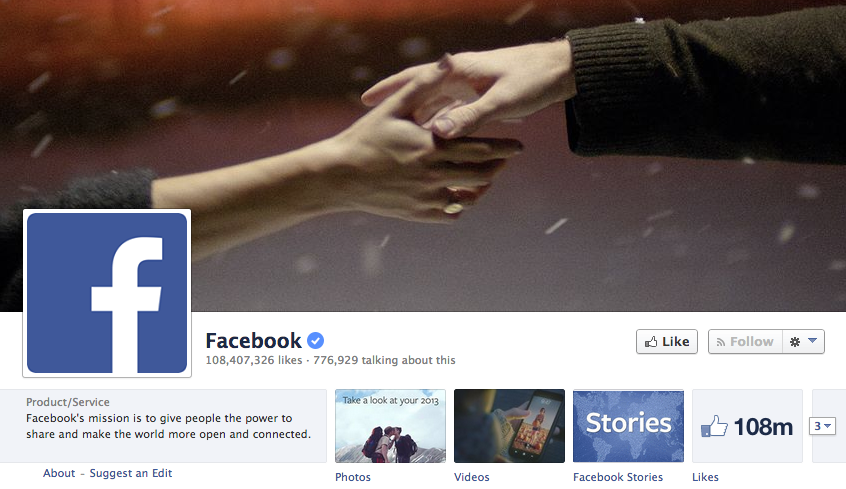Click the Photos label link
The height and width of the screenshot is (489, 846).
point(353,477)
